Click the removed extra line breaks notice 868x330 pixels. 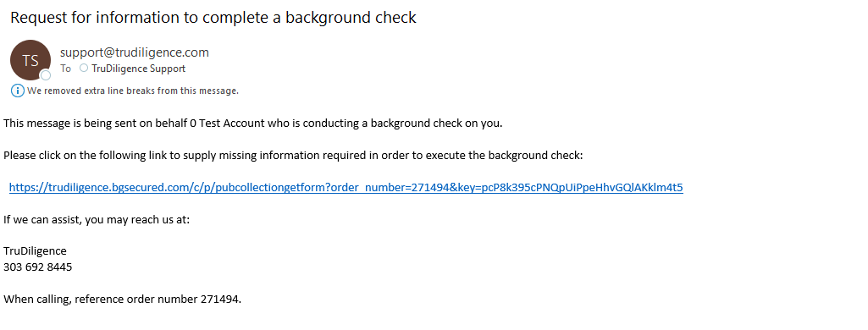coord(133,91)
